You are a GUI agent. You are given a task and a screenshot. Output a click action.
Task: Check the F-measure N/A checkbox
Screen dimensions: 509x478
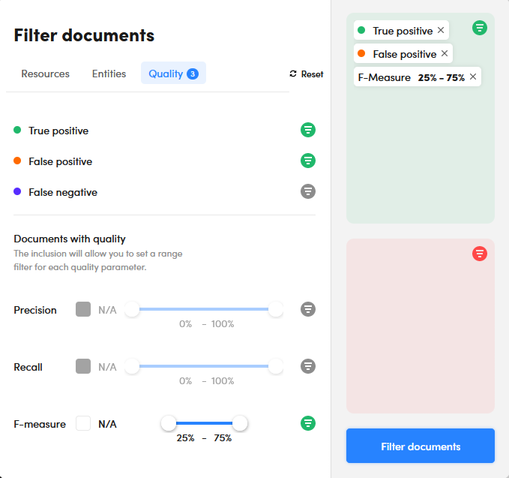[83, 423]
